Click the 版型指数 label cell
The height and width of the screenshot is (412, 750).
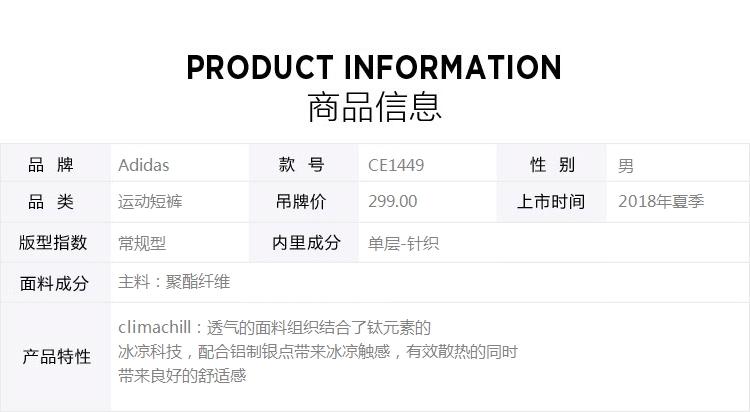click(55, 242)
